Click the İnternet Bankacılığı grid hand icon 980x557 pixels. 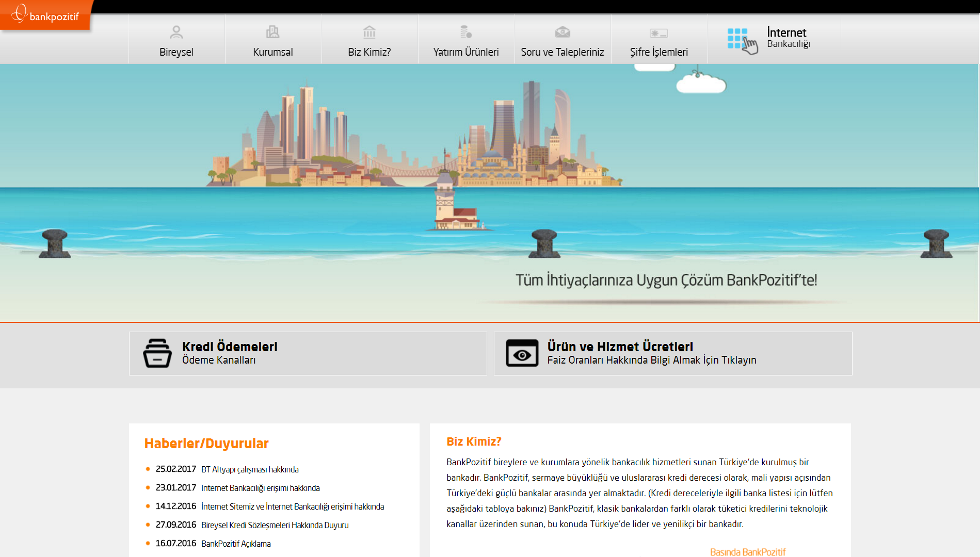[x=743, y=41]
